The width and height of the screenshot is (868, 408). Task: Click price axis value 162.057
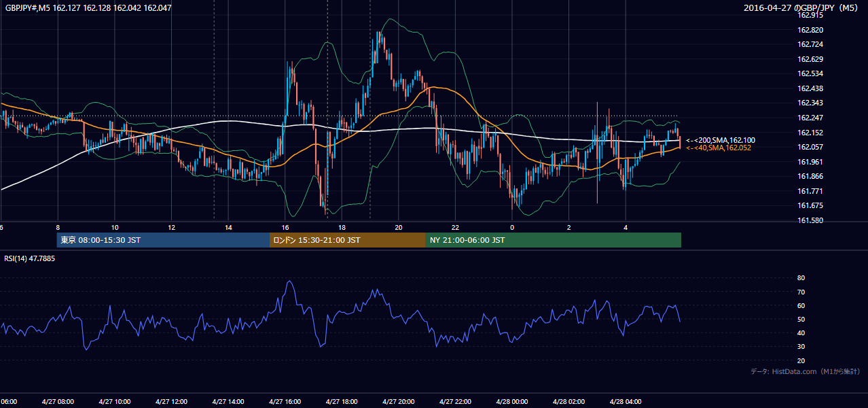[x=810, y=147]
